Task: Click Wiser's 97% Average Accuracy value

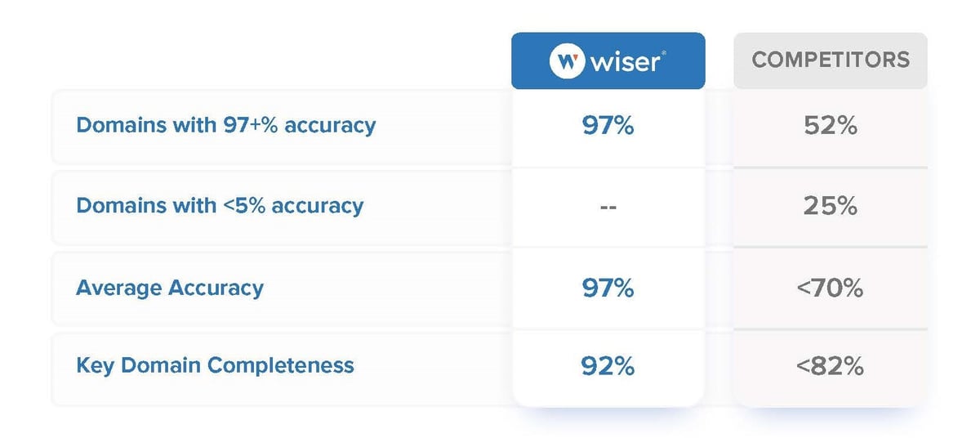Action: click(x=608, y=288)
